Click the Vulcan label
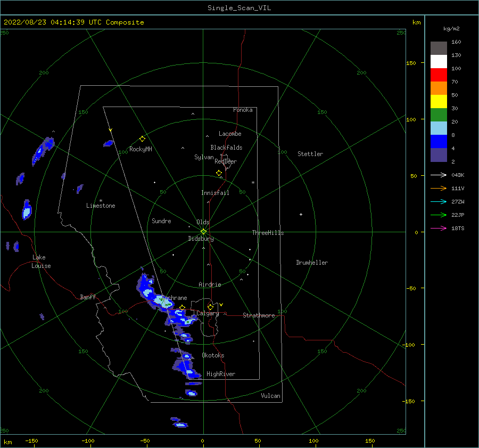This screenshot has height=448, width=479. tap(271, 396)
